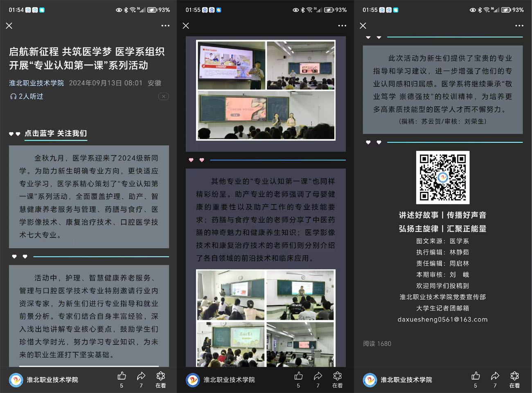Close the article in the middle screen
The image size is (532, 393).
click(x=186, y=26)
